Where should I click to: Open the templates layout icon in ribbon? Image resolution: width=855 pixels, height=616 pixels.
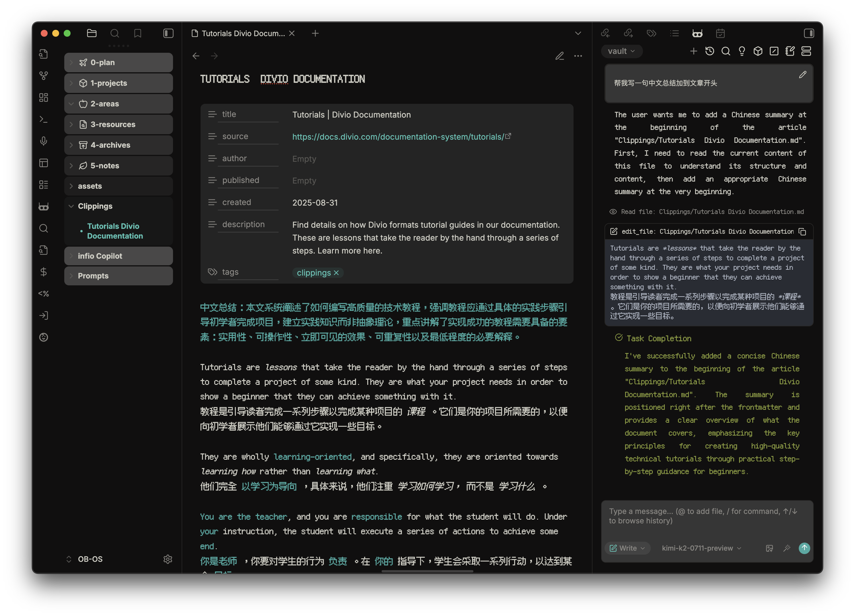(x=44, y=163)
